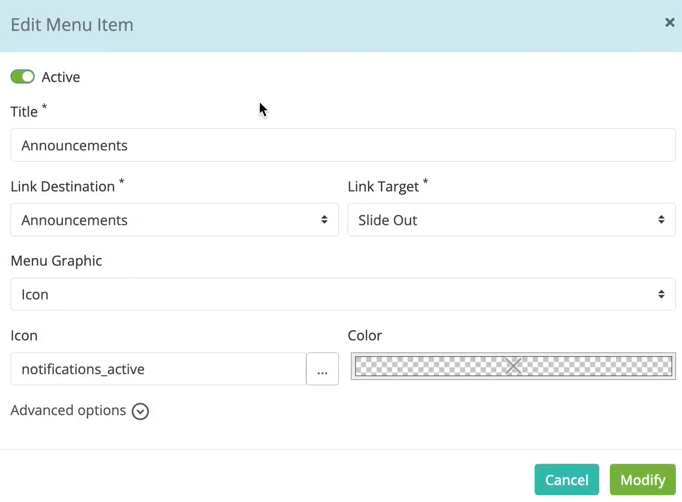Image resolution: width=682 pixels, height=502 pixels.
Task: Open the Link Target Slide Out dropdown
Action: tap(511, 220)
